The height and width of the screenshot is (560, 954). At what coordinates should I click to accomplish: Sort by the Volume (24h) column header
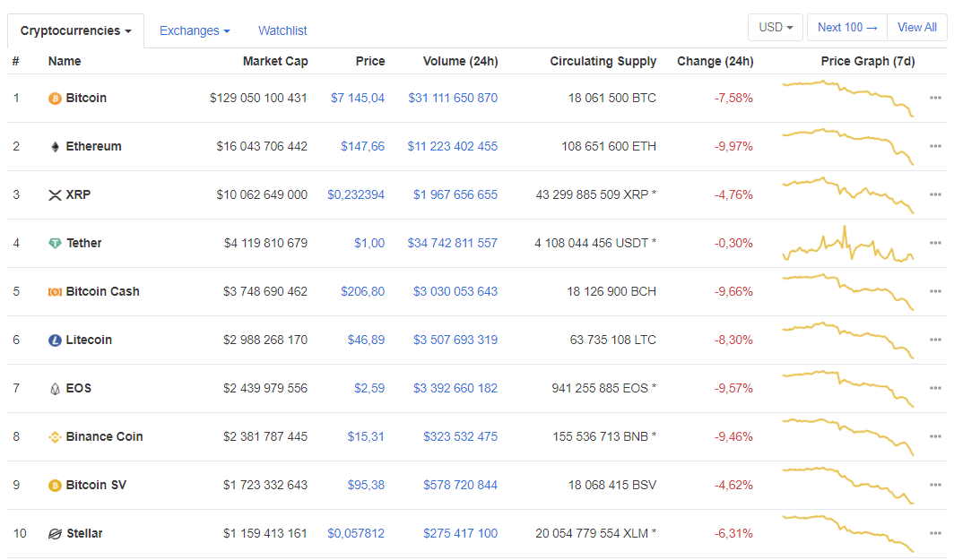pyautogui.click(x=461, y=62)
